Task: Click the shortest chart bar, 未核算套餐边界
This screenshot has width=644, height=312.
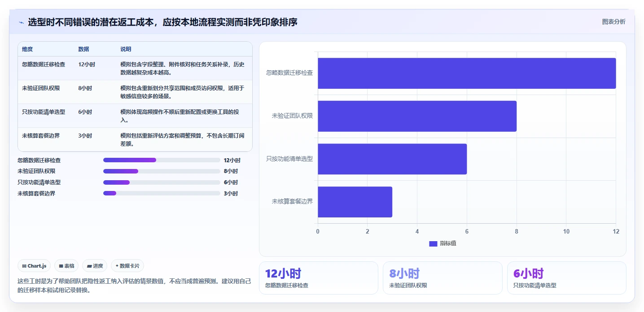Action: coord(355,202)
